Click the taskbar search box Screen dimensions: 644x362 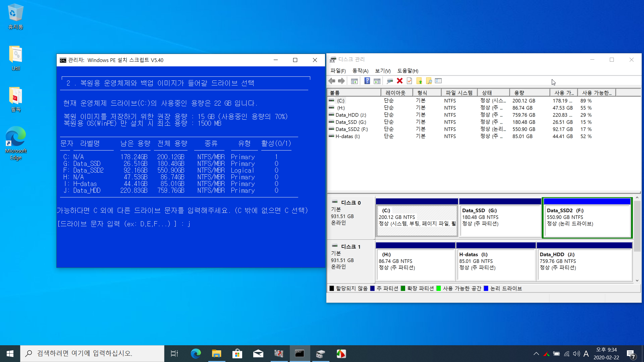point(92,354)
